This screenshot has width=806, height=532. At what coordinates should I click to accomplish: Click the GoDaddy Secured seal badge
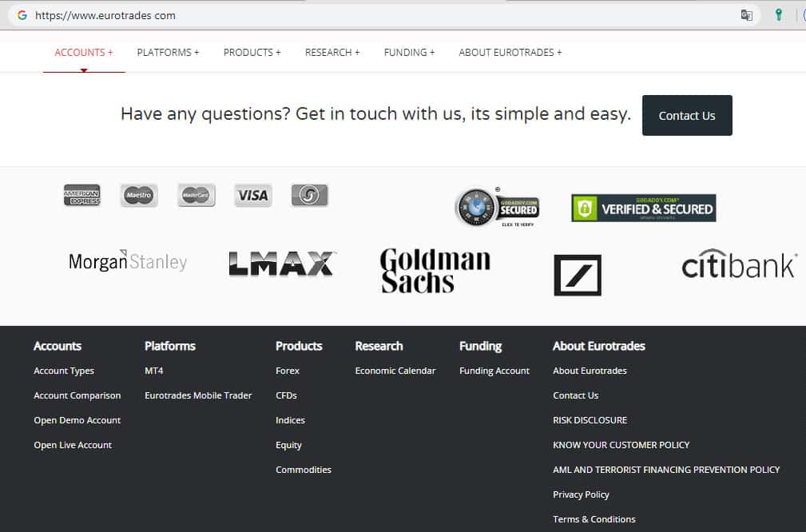(x=497, y=207)
